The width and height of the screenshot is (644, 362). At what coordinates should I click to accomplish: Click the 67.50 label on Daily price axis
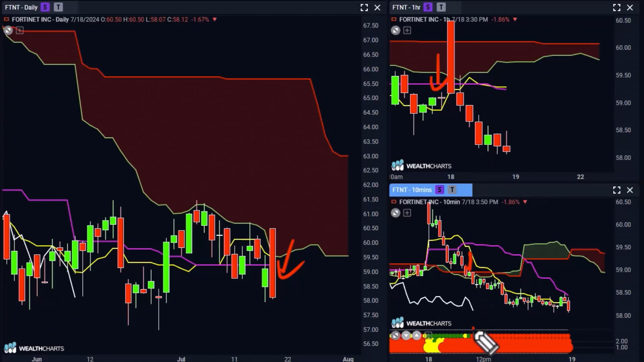point(371,25)
